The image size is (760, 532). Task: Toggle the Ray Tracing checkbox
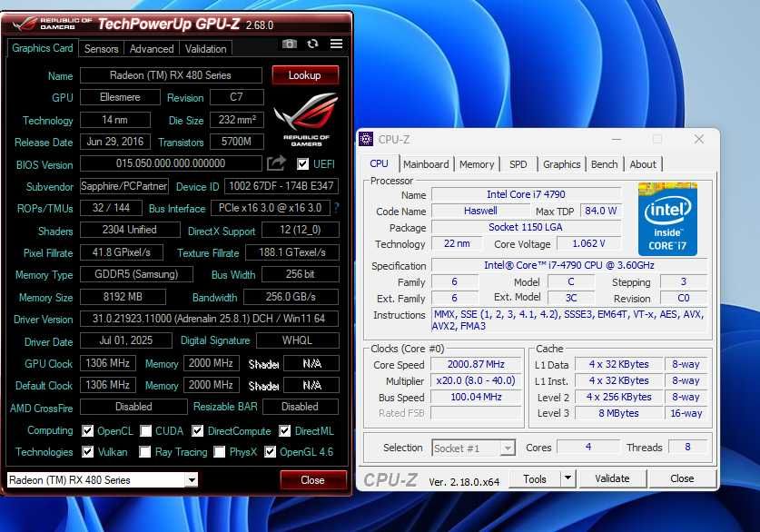pos(144,451)
